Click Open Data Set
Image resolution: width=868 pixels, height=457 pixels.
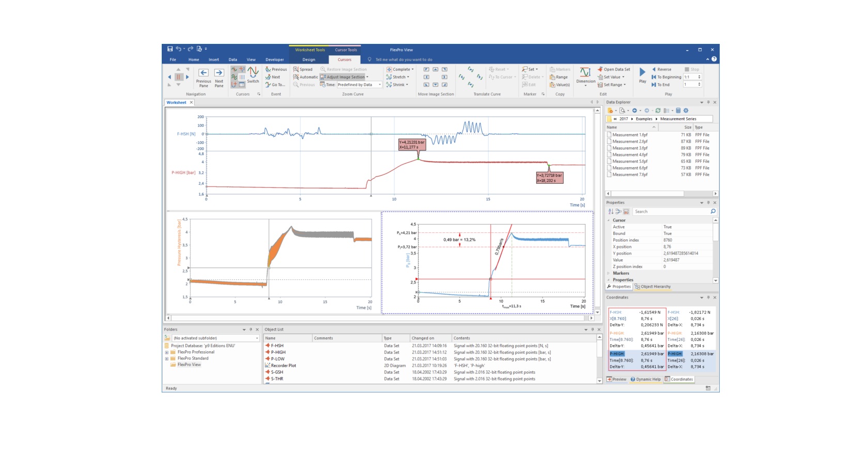614,69
